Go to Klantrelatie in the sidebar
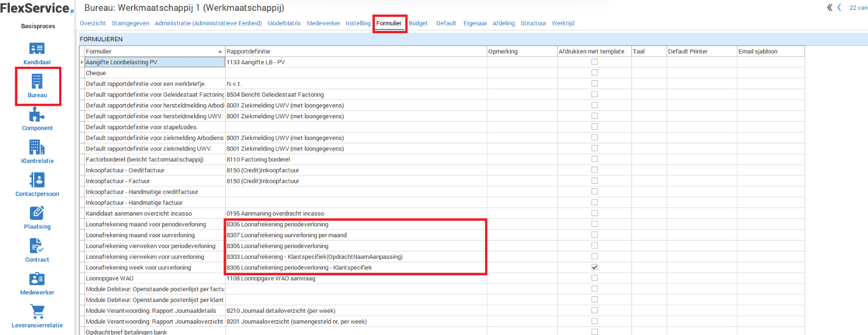The height and width of the screenshot is (335, 868). (37, 148)
